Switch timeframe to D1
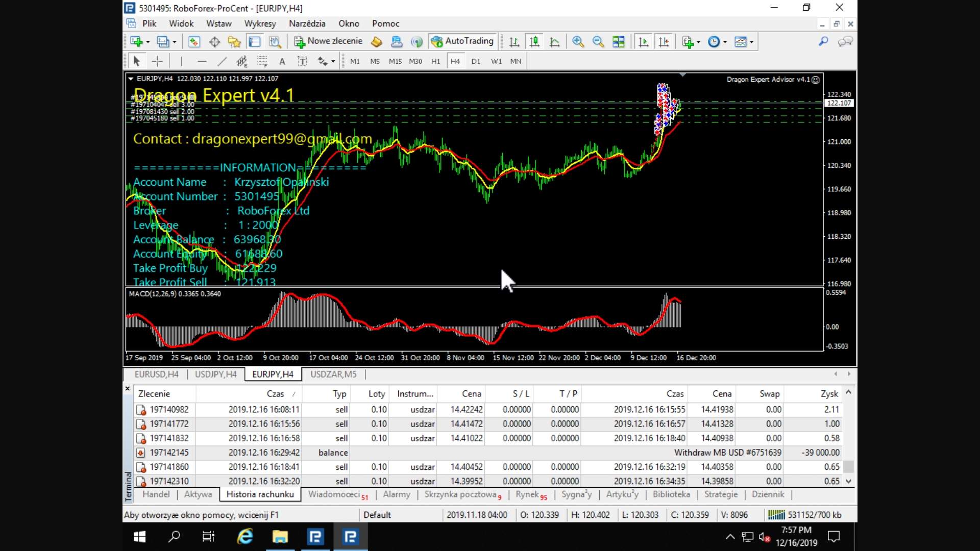The height and width of the screenshot is (551, 980). pyautogui.click(x=476, y=61)
